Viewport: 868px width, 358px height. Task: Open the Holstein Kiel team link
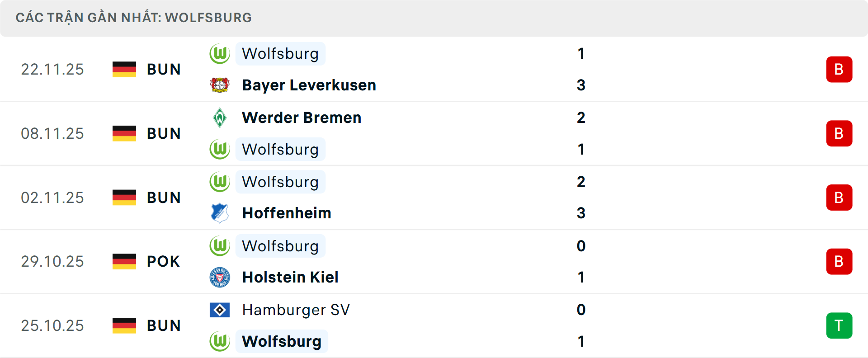(x=290, y=277)
